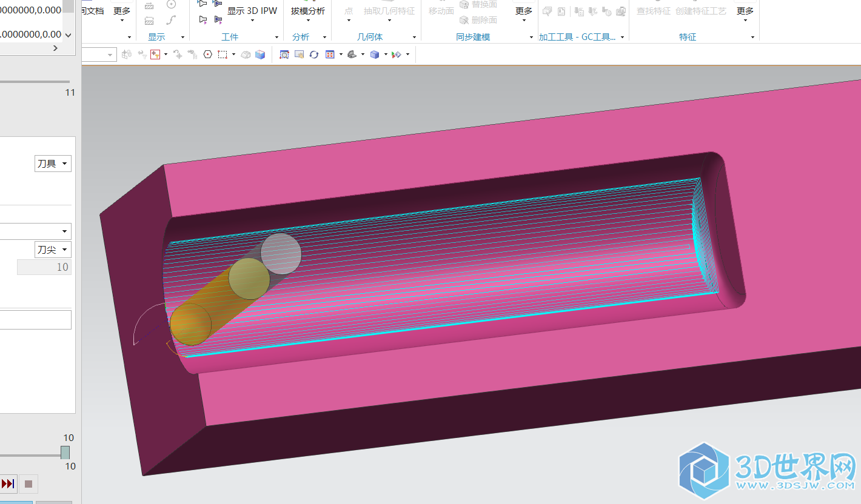Expand the 同步建模 group arrow
This screenshot has width=861, height=504.
click(x=532, y=38)
